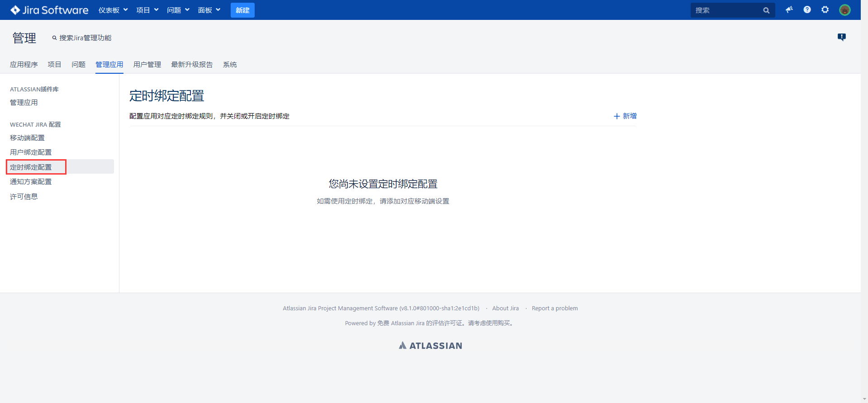Click the 新建 button

click(242, 10)
